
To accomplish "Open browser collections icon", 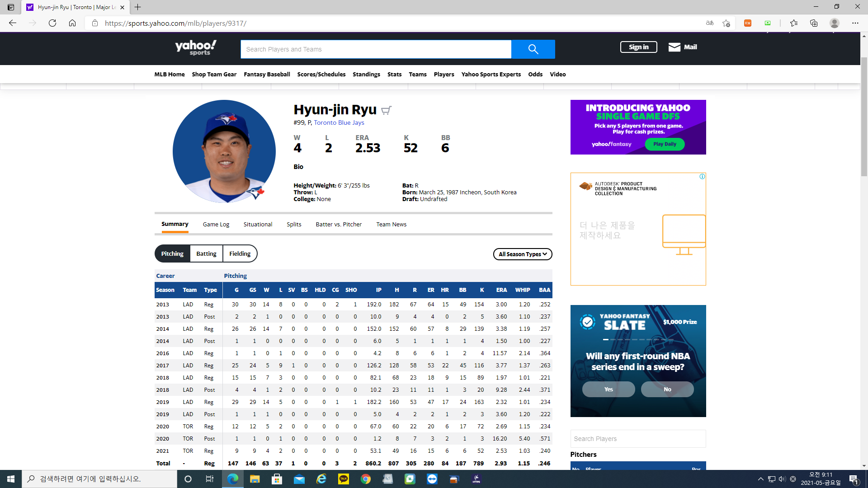I will pyautogui.click(x=814, y=23).
